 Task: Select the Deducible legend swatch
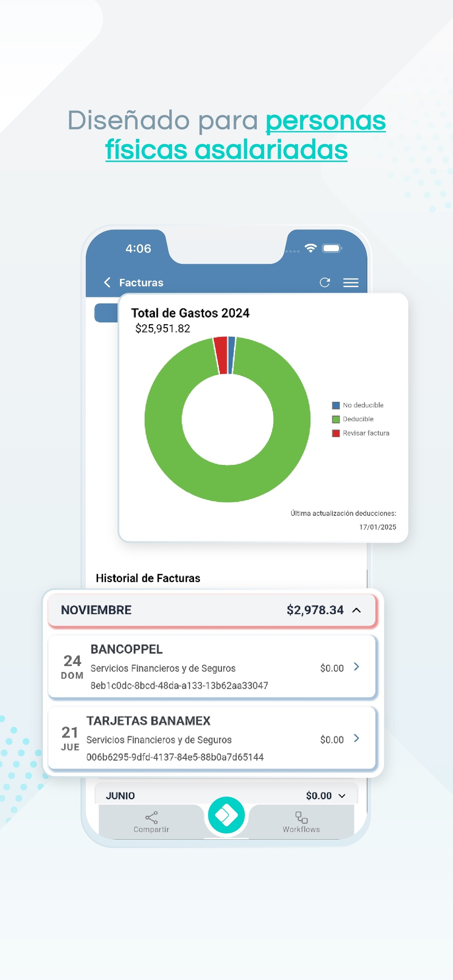click(336, 419)
